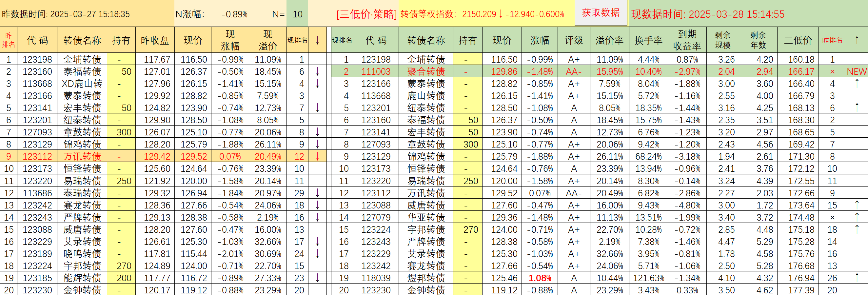868x295 pixels.
Task: Click the 到期收益率 column header
Action: [x=687, y=40]
